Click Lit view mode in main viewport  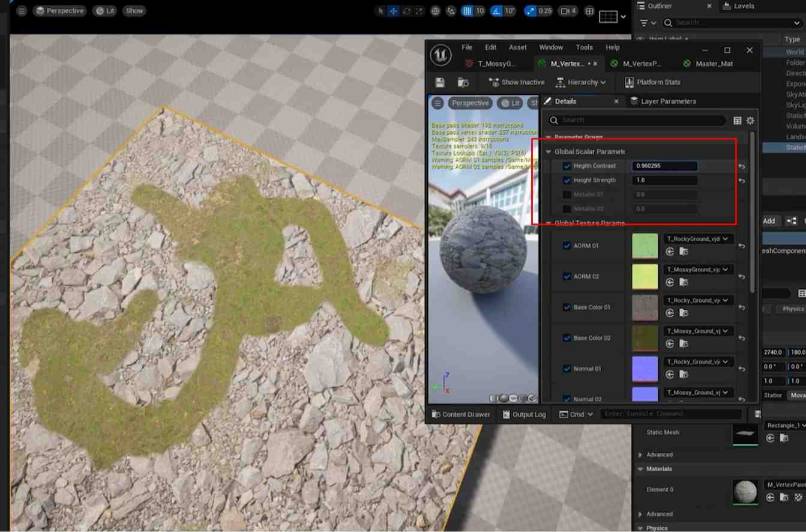[x=105, y=11]
